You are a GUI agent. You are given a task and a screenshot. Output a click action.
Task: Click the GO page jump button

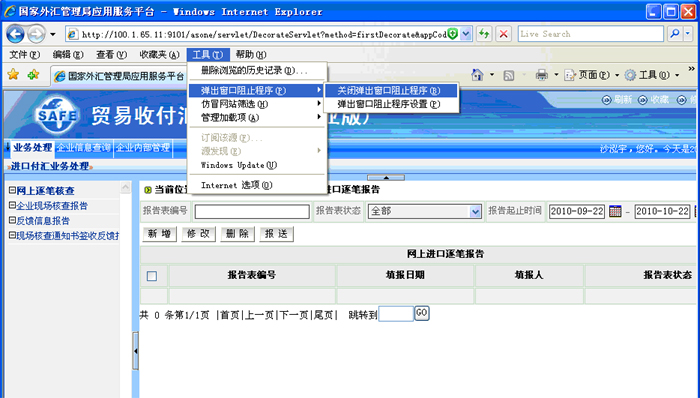click(x=422, y=313)
